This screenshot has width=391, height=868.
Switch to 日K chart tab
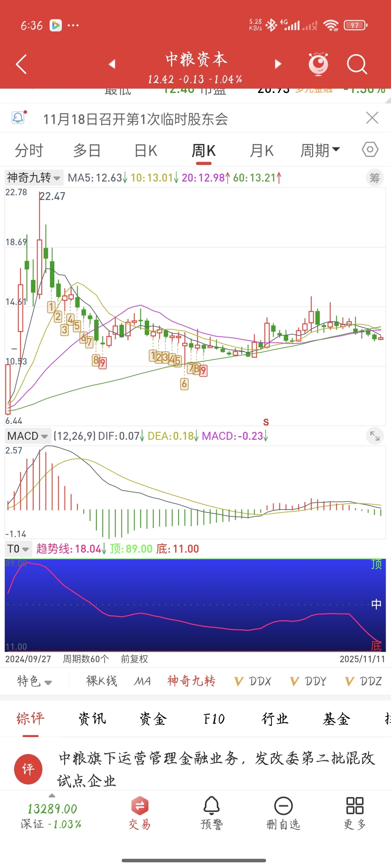(x=146, y=150)
